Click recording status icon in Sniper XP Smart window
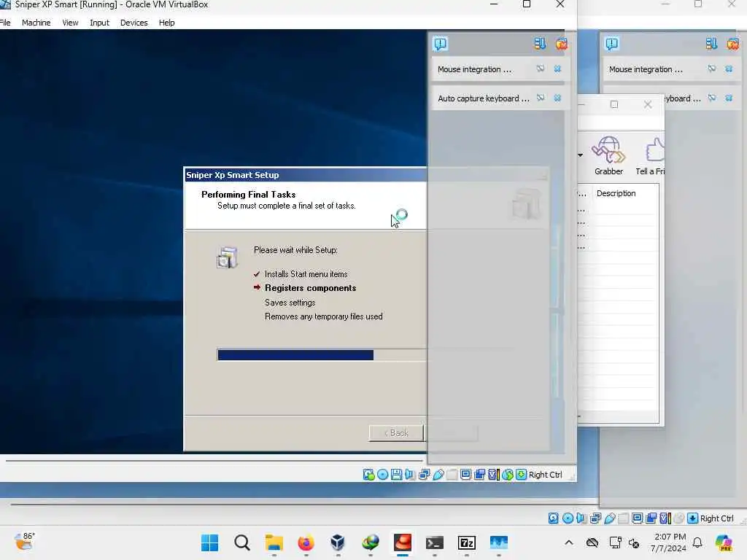Viewport: 747px width, 560px height. 480,475
